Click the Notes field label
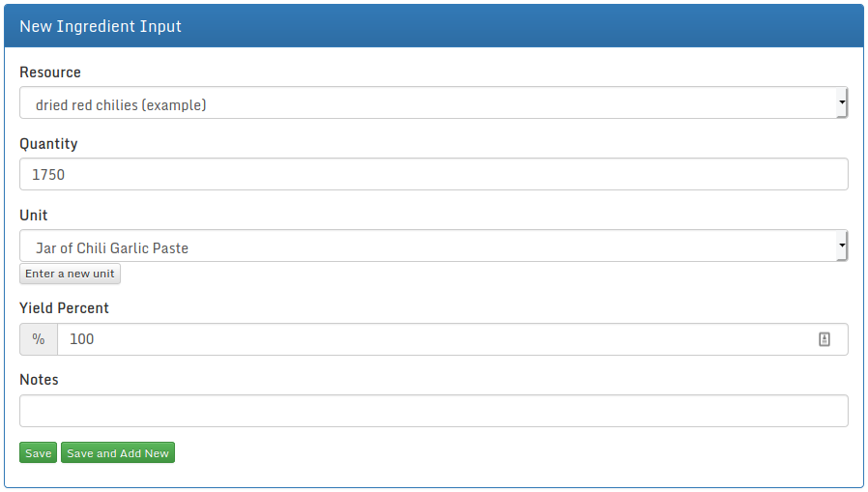The image size is (868, 492). click(39, 380)
